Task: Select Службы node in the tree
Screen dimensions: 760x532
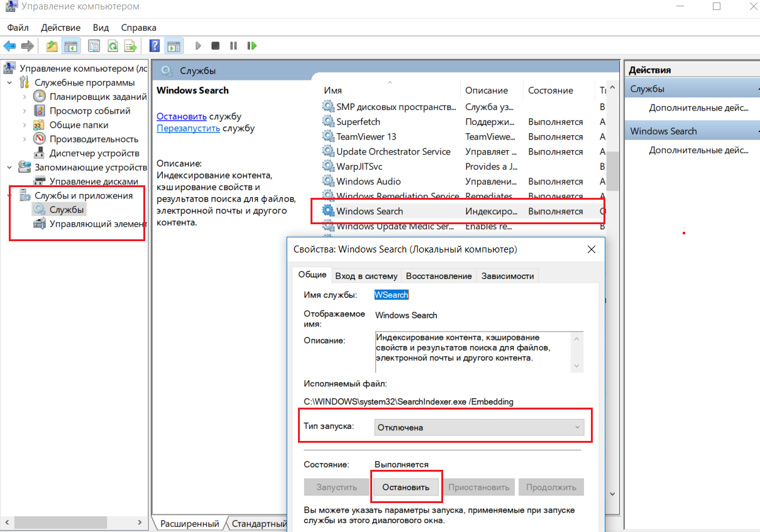Action: [67, 209]
